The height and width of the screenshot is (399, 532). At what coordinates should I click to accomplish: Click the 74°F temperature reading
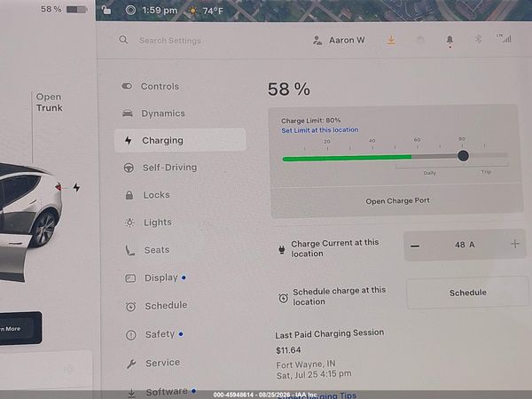213,12
